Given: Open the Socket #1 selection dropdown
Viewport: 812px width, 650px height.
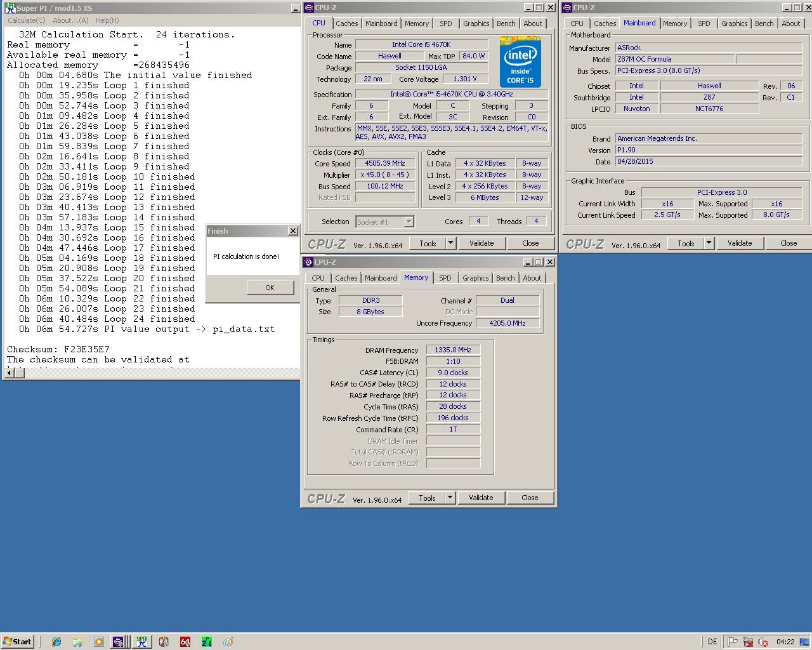Looking at the screenshot, I should point(409,222).
